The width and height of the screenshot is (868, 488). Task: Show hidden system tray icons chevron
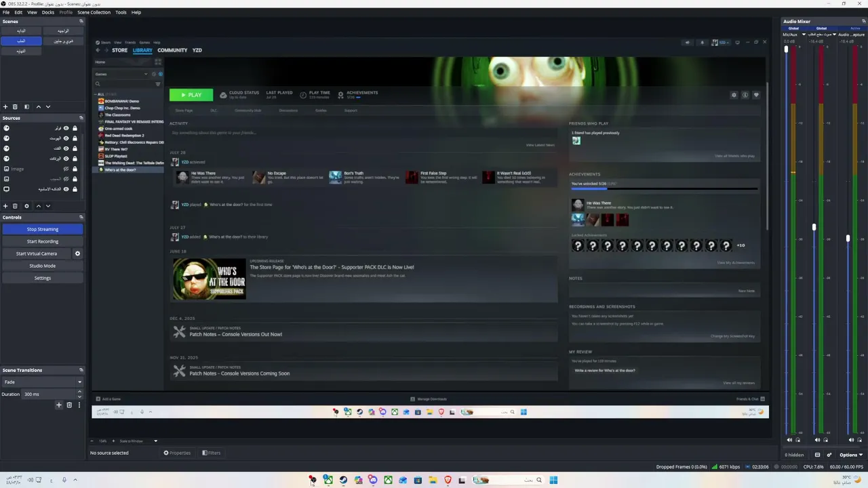[75, 480]
